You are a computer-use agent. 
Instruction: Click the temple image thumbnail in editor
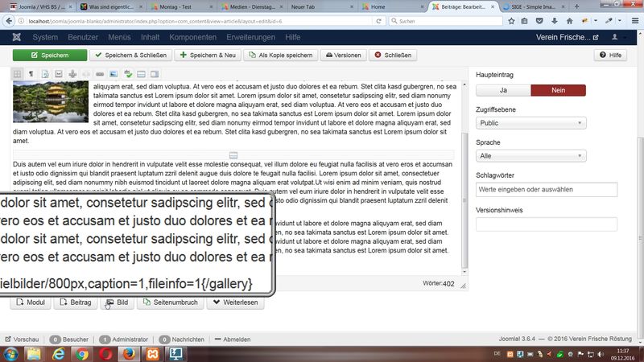pos(51,102)
